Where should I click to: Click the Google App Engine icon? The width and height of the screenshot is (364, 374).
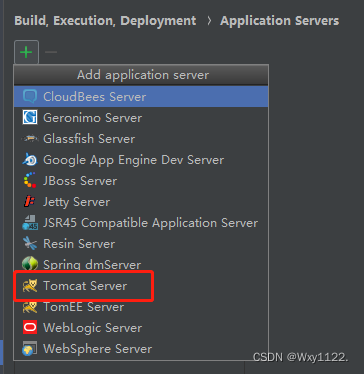point(30,160)
